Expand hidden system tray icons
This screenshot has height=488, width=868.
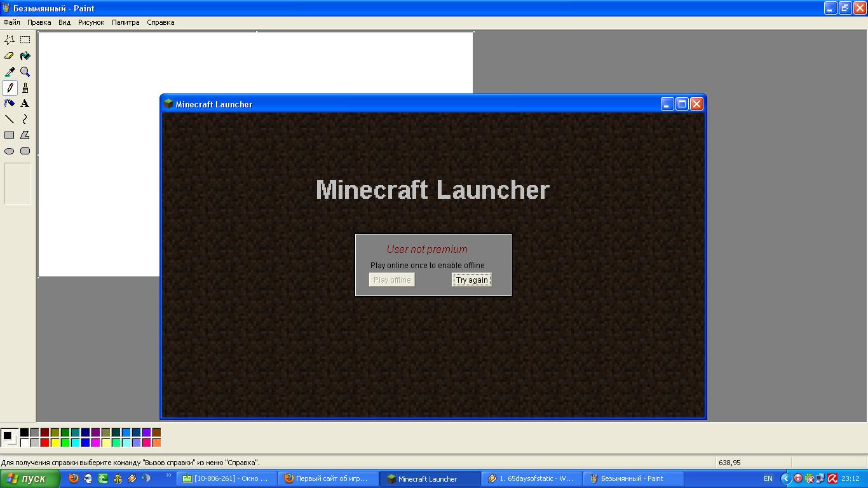coord(785,478)
